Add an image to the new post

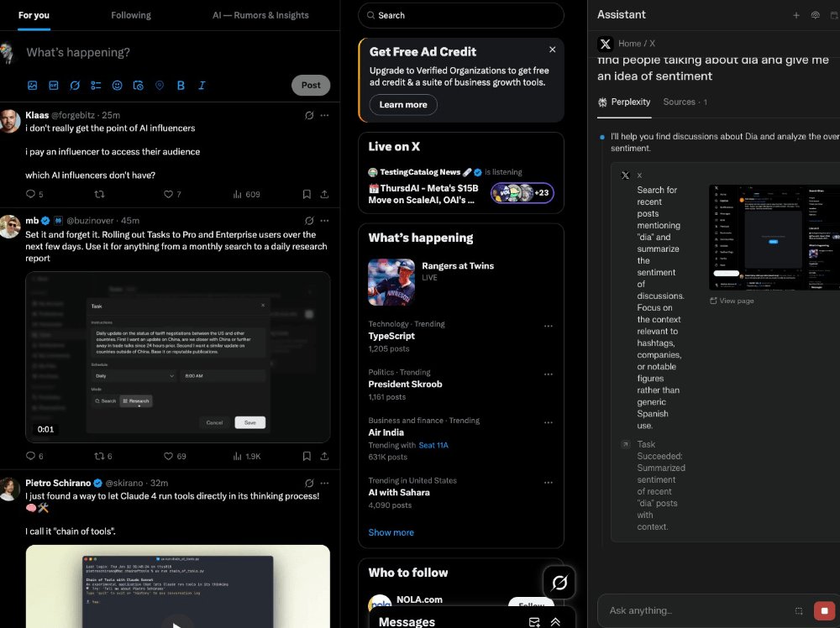[32, 85]
